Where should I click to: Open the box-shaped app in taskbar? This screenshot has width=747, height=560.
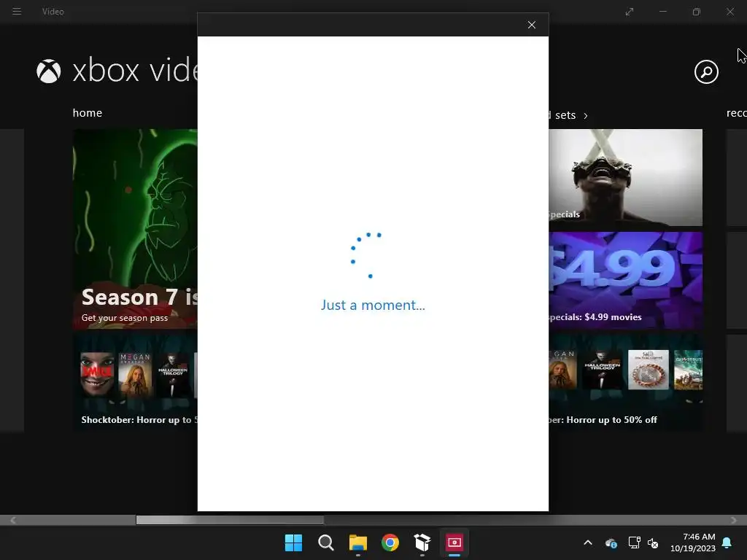[x=422, y=542]
